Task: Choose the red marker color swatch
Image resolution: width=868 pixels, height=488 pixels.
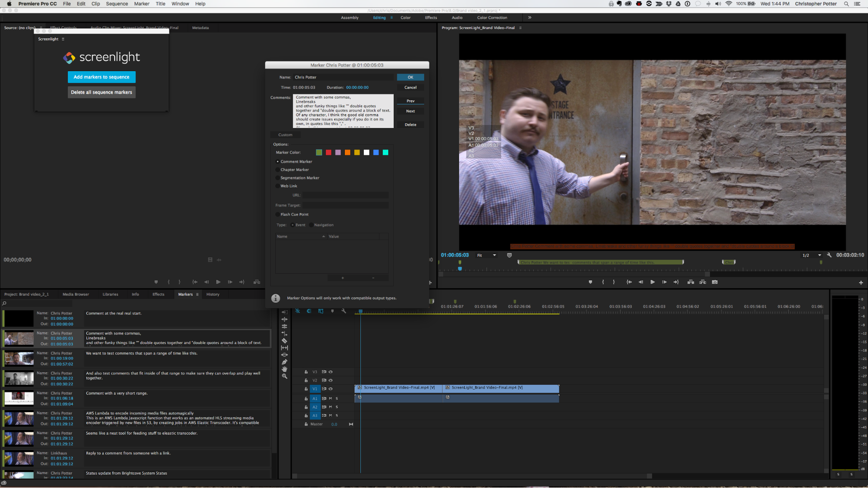Action: pyautogui.click(x=328, y=152)
